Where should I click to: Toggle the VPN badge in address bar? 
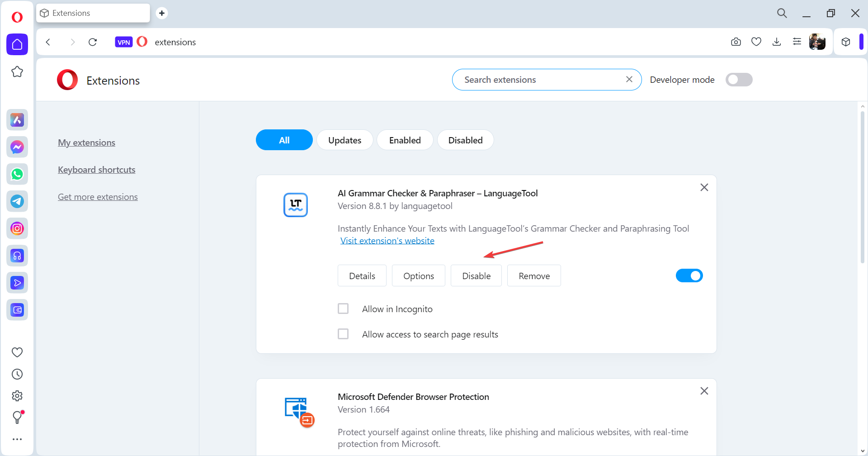[124, 42]
